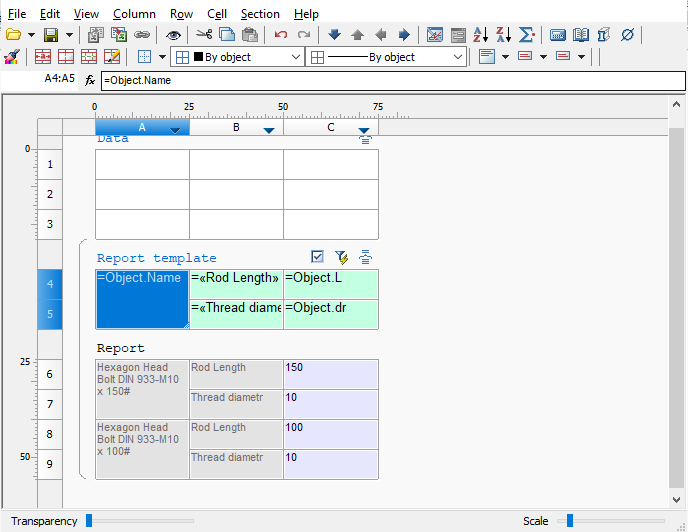The width and height of the screenshot is (688, 532).
Task: Click the open book library icon
Action: coord(582,35)
